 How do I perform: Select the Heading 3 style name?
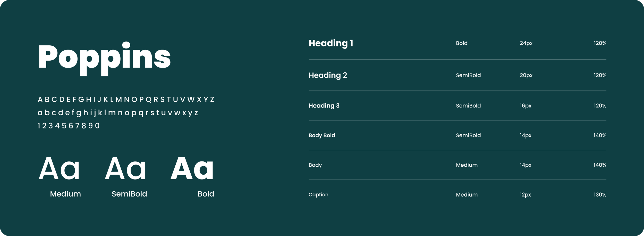click(324, 106)
